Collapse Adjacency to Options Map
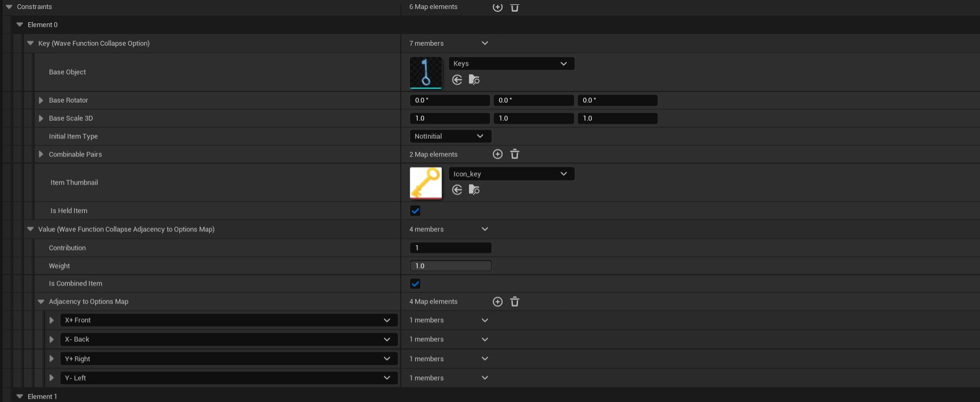980x402 pixels. click(41, 301)
